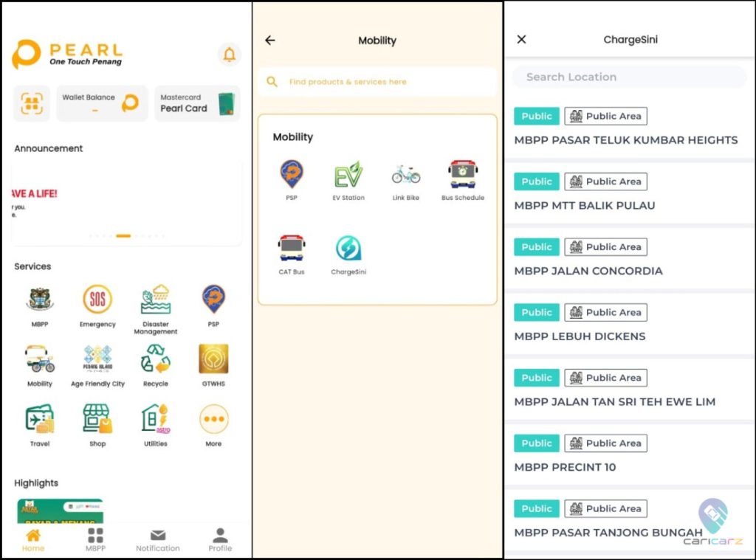Switch to the MBPP bottom tab
Viewport: 756px width, 560px height.
(95, 540)
